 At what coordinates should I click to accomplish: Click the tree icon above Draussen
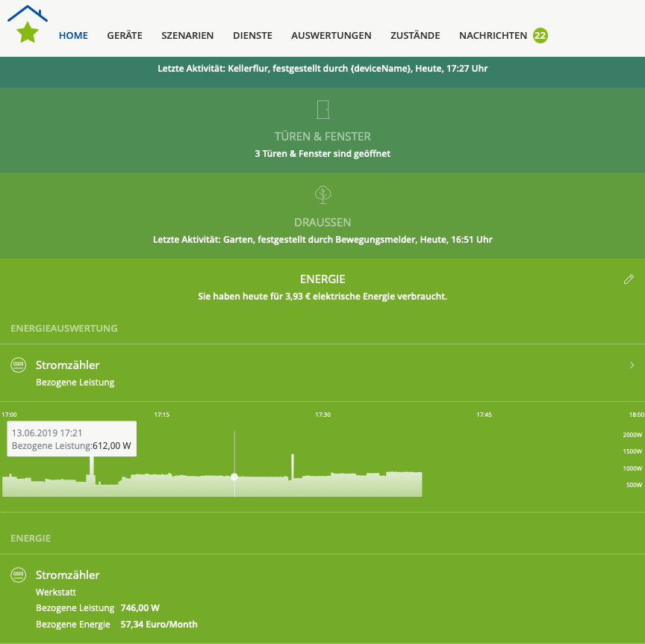click(322, 195)
